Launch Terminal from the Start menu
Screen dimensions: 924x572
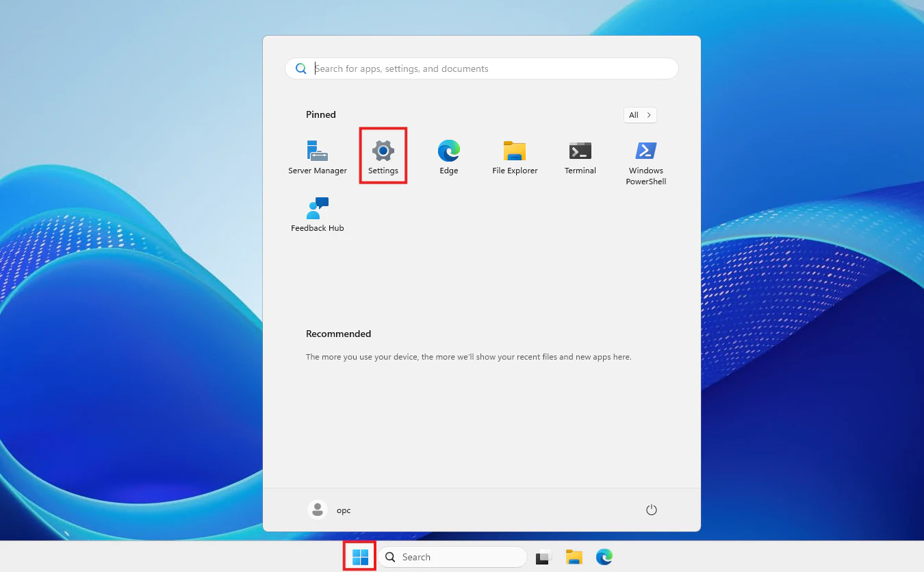pyautogui.click(x=580, y=157)
